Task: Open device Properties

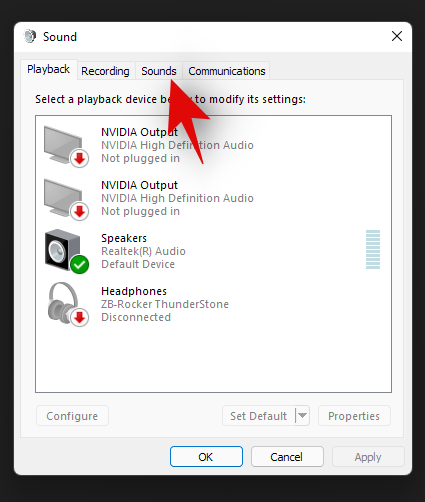Action: [x=354, y=416]
